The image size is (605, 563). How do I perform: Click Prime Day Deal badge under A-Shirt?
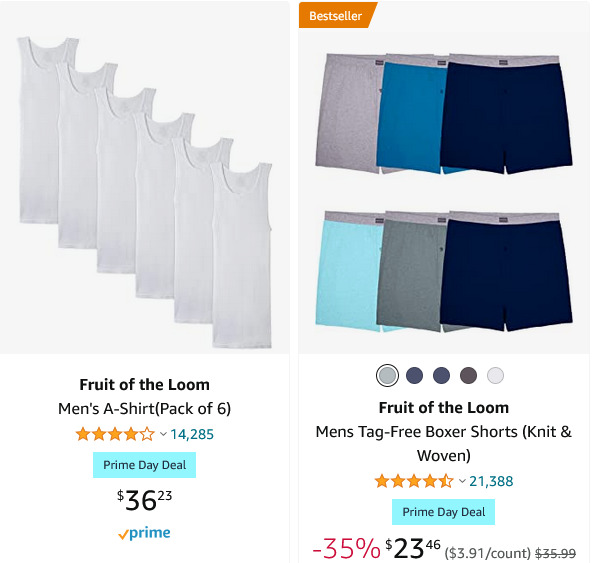point(144,465)
